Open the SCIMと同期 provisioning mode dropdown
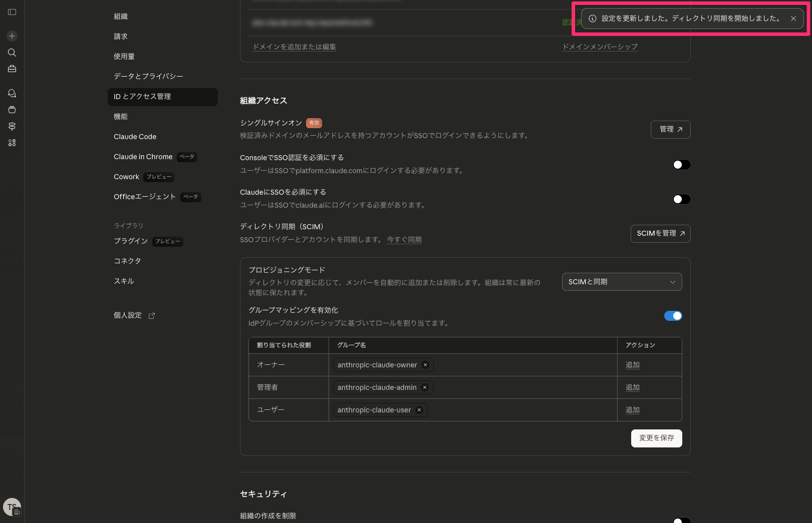Viewport: 812px width, 523px height. coord(622,282)
